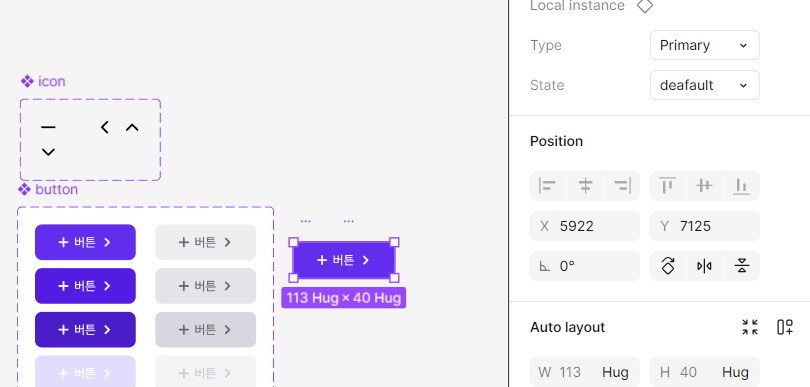The width and height of the screenshot is (810, 387).
Task: Click the bottom-right selection handle
Action: pyautogui.click(x=394, y=278)
